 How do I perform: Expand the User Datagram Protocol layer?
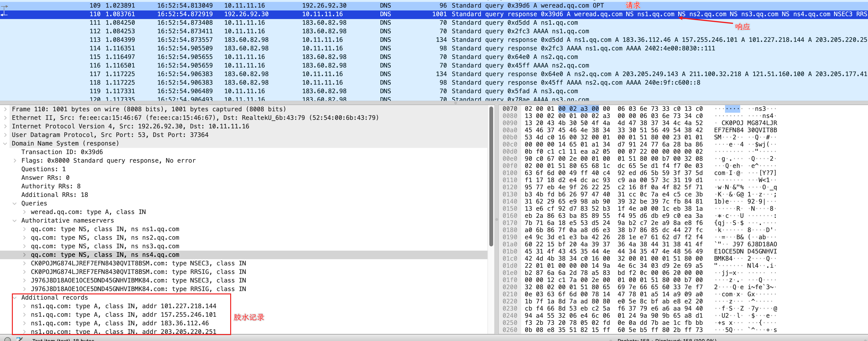pyautogui.click(x=5, y=135)
